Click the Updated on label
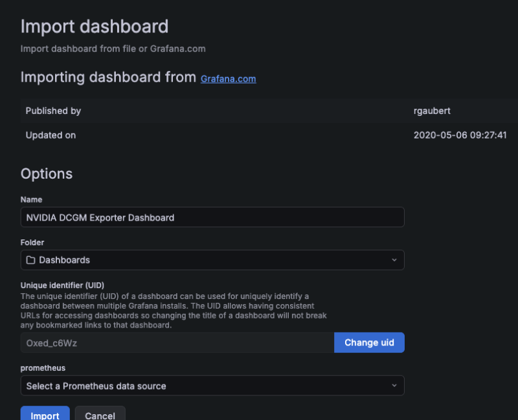Viewport: 518px width, 420px height. pos(51,135)
